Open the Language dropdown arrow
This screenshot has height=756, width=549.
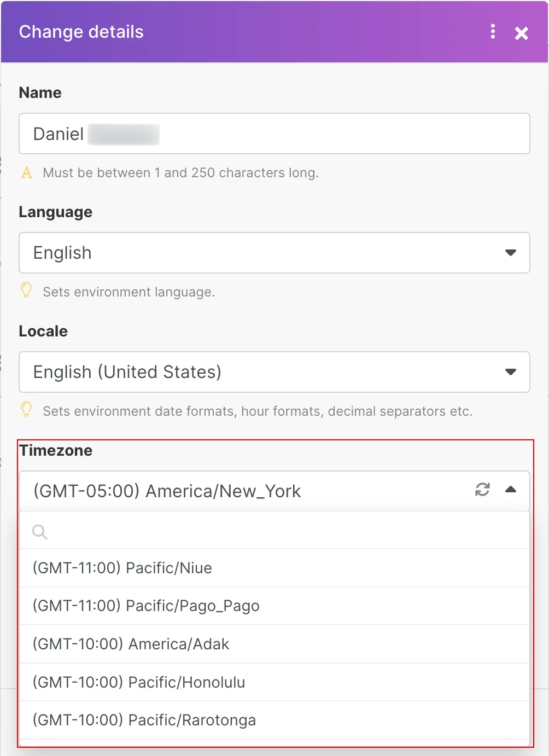point(511,253)
